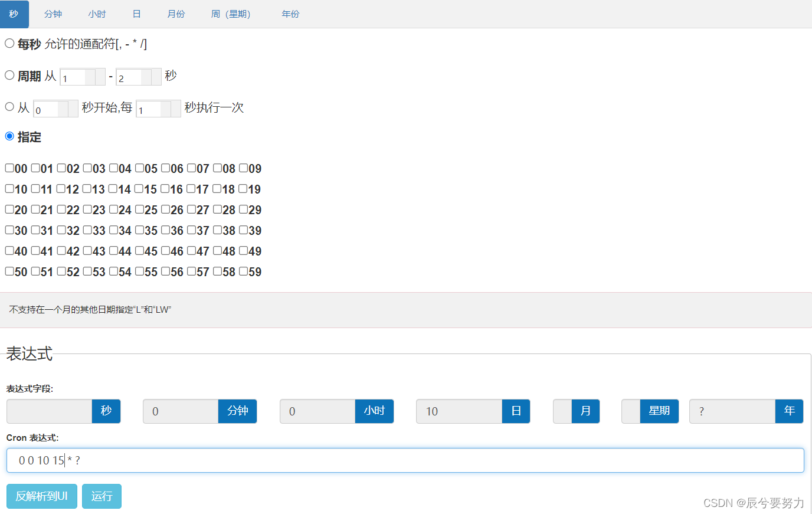Screen dimensions: 812x514
Task: Check the 30 seconds checkbox
Action: 8,230
